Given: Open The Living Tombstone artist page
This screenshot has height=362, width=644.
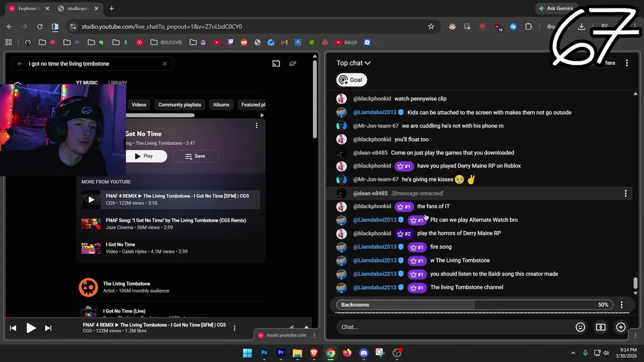Looking at the screenshot, I should [x=171, y=287].
